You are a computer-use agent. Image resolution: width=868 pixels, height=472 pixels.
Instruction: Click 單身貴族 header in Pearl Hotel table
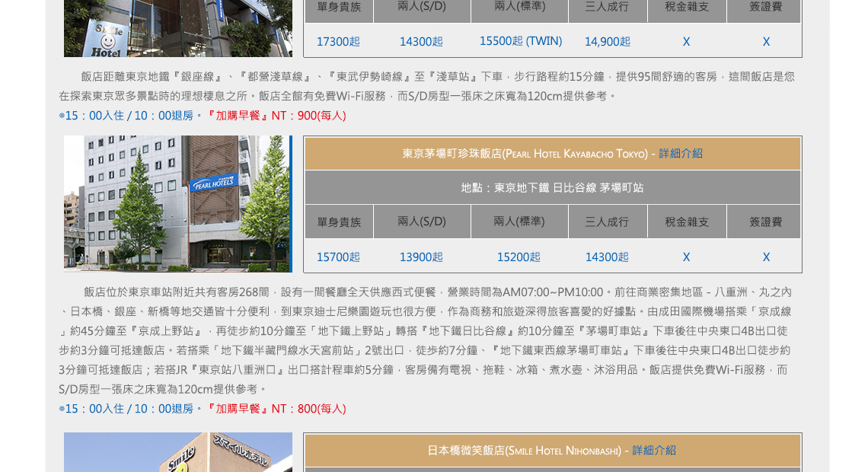coord(339,222)
